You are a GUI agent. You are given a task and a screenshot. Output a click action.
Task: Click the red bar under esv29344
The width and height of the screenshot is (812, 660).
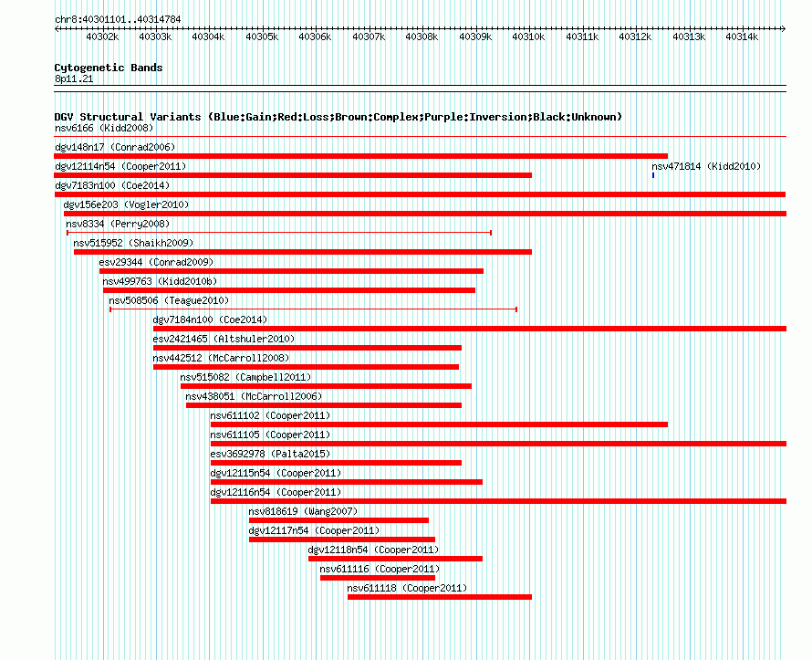pos(292,271)
